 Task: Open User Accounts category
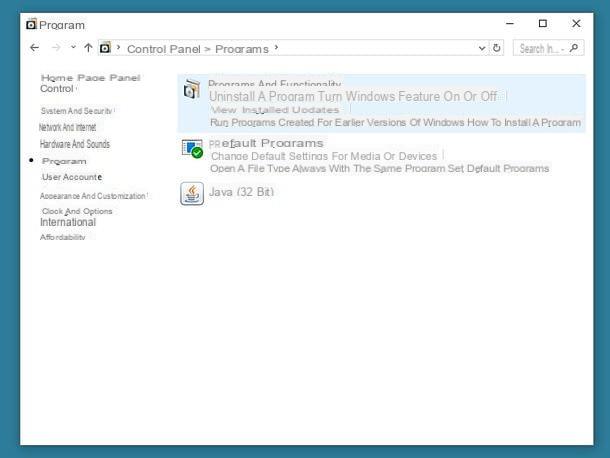[72, 177]
